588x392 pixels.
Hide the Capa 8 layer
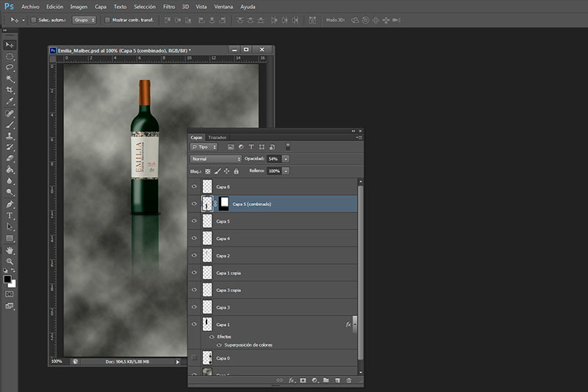pos(194,186)
